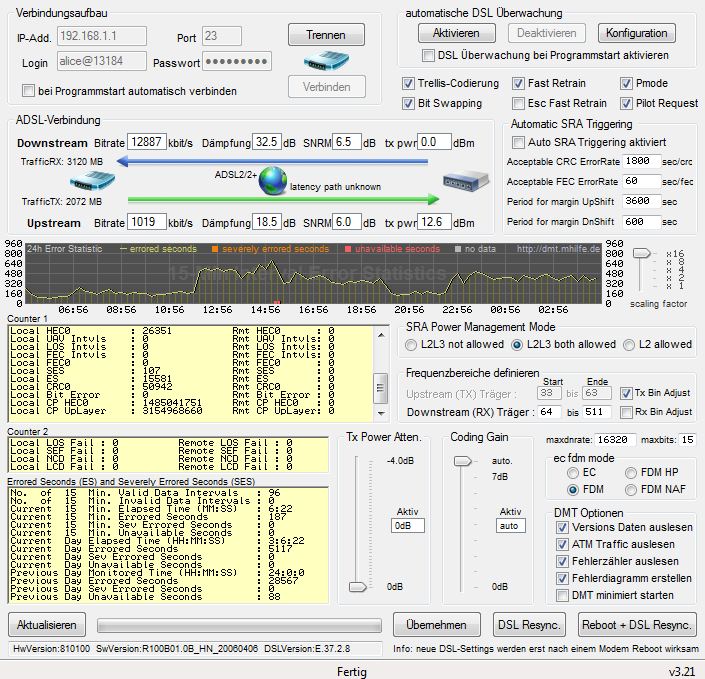Click the maxbits field showing 15
The height and width of the screenshot is (679, 705).
tap(687, 440)
